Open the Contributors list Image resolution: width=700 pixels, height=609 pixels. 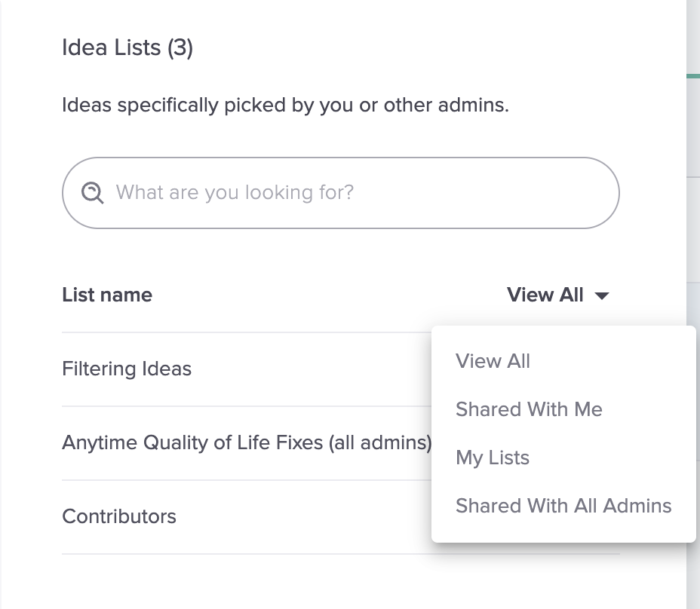tap(119, 516)
